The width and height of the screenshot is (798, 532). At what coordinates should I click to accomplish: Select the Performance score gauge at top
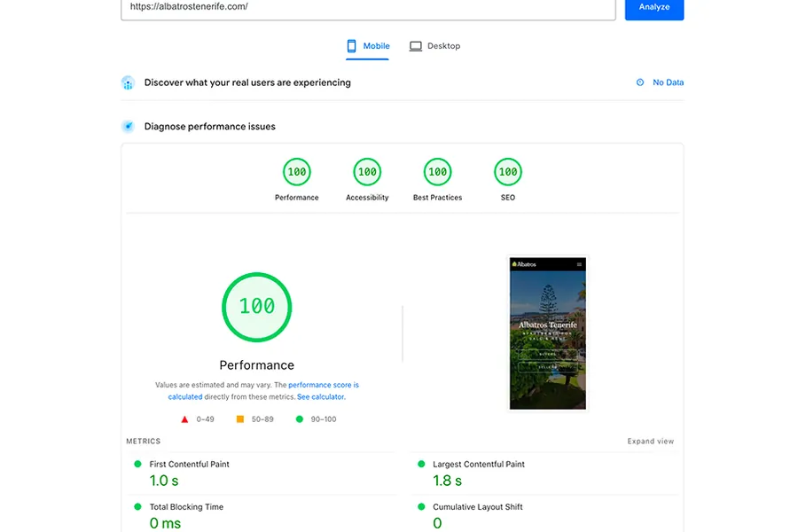point(297,172)
